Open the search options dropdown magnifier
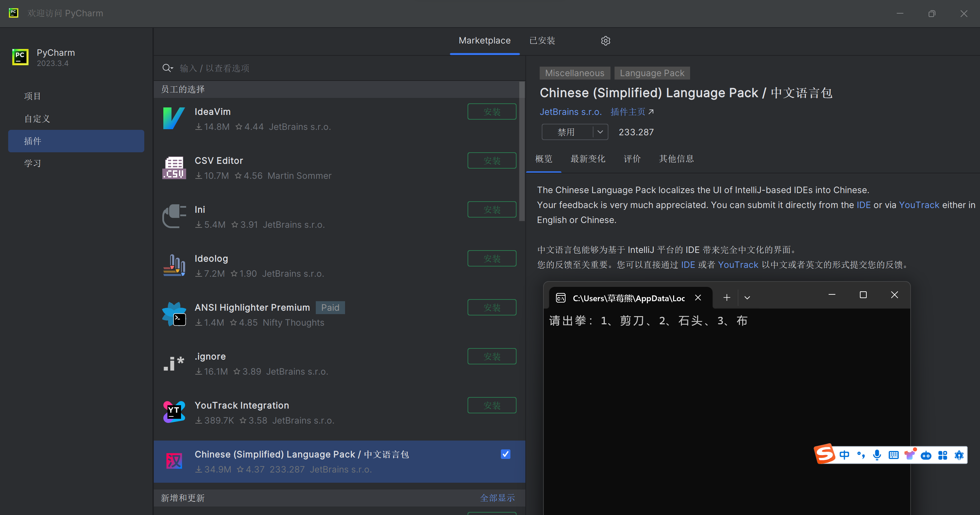Image resolution: width=980 pixels, height=515 pixels. (167, 68)
